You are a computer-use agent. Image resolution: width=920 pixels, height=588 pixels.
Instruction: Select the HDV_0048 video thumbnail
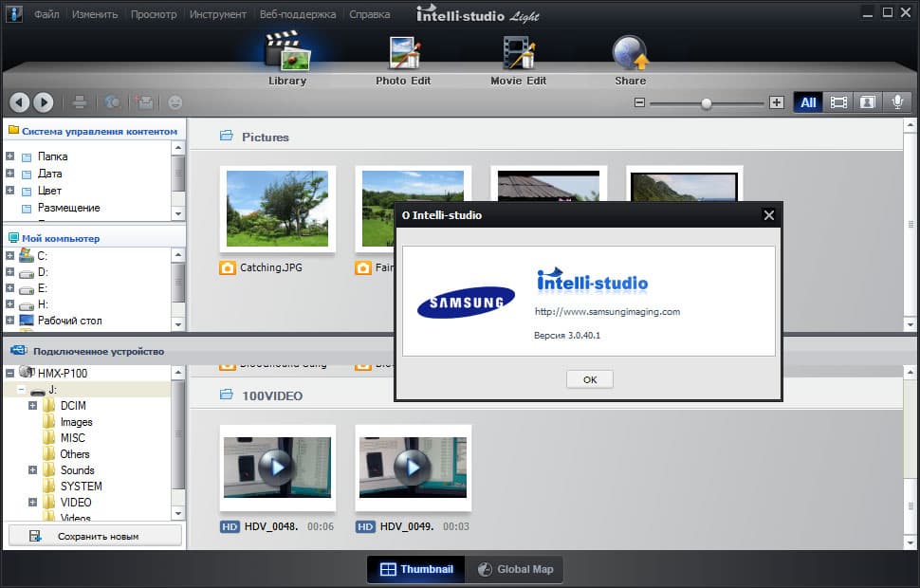pos(275,468)
